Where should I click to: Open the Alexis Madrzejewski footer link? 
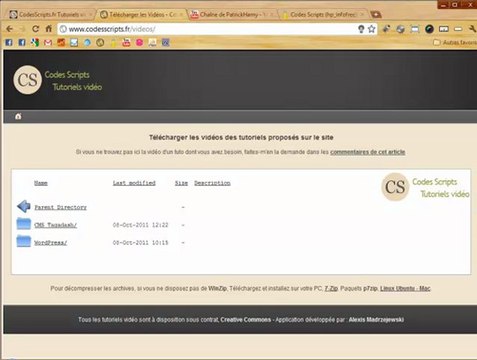pos(376,320)
